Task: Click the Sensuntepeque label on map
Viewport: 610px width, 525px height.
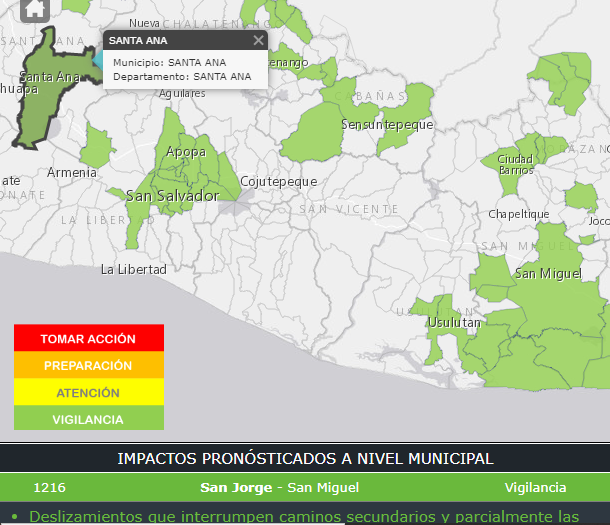Action: click(x=387, y=125)
